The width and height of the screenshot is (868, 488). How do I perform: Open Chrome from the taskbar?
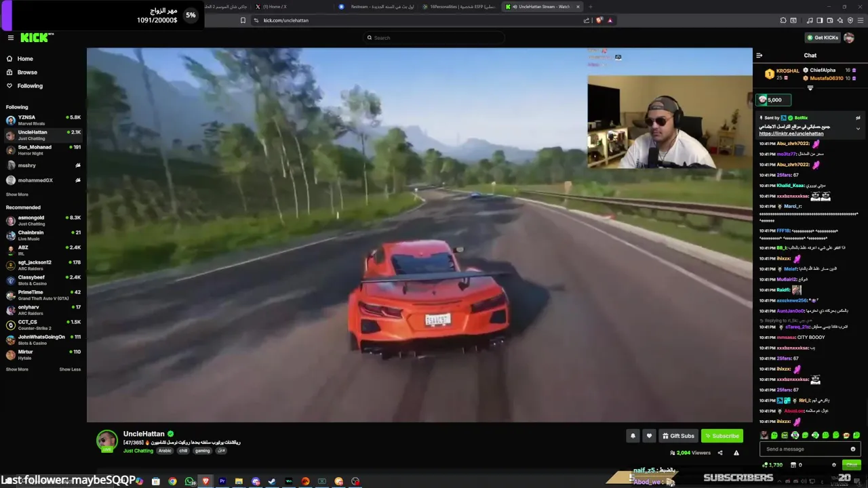click(x=173, y=481)
